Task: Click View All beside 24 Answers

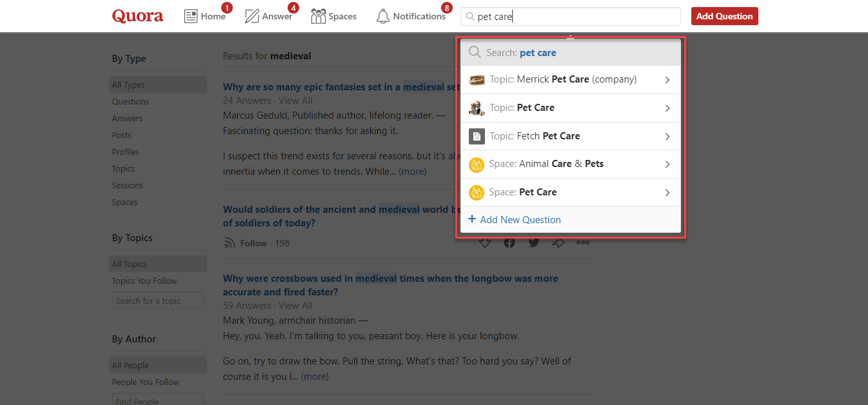Action: (x=295, y=100)
